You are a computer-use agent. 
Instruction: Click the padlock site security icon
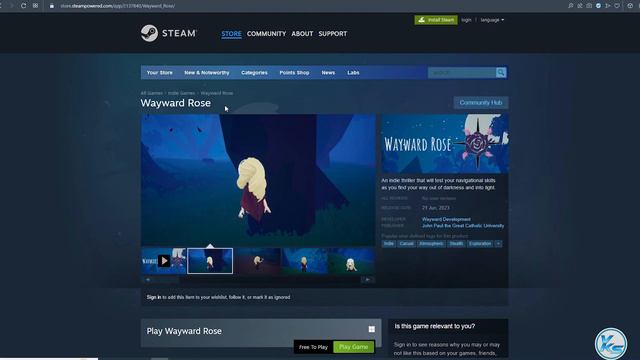tap(52, 6)
